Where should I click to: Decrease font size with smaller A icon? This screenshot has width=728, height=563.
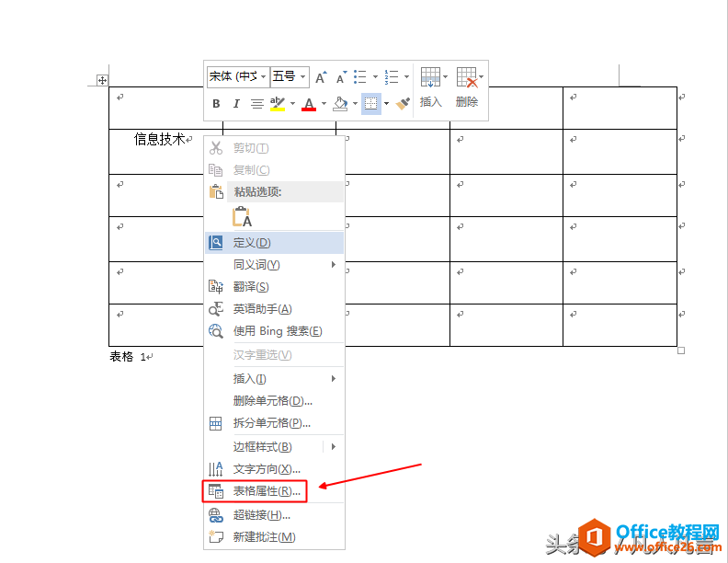(x=341, y=77)
